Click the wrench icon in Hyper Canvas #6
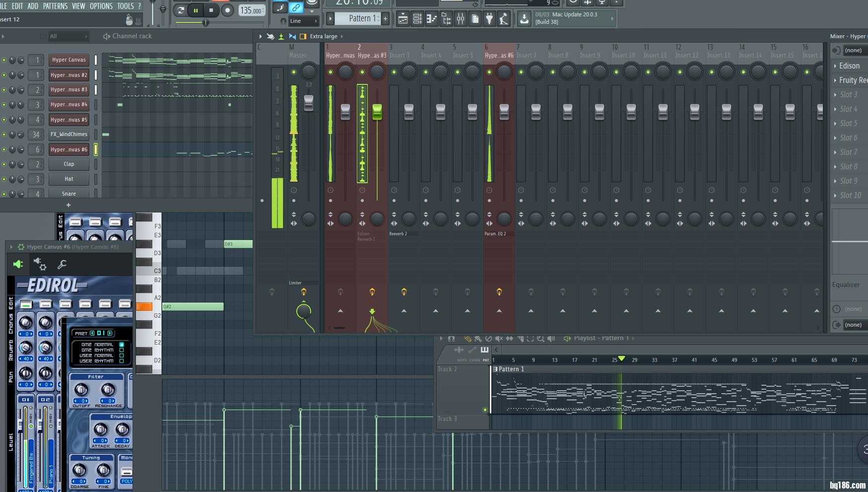868x492 pixels. click(x=62, y=265)
